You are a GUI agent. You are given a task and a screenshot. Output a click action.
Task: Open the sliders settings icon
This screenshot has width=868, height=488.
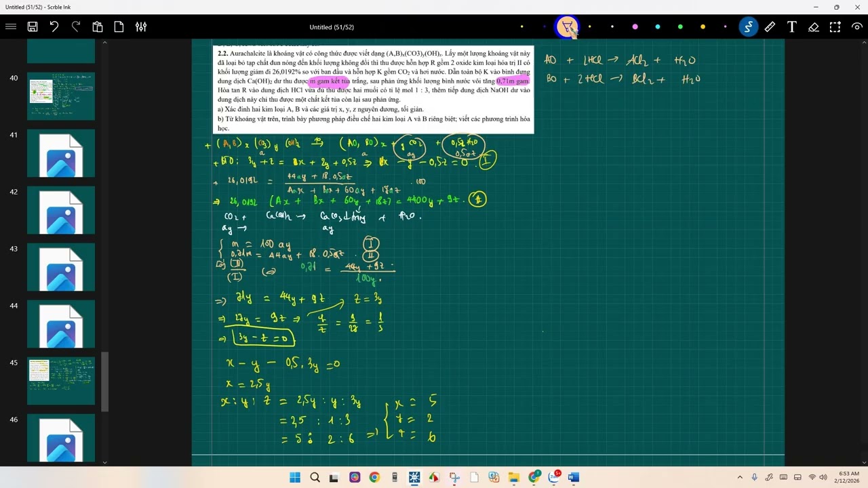pos(141,27)
